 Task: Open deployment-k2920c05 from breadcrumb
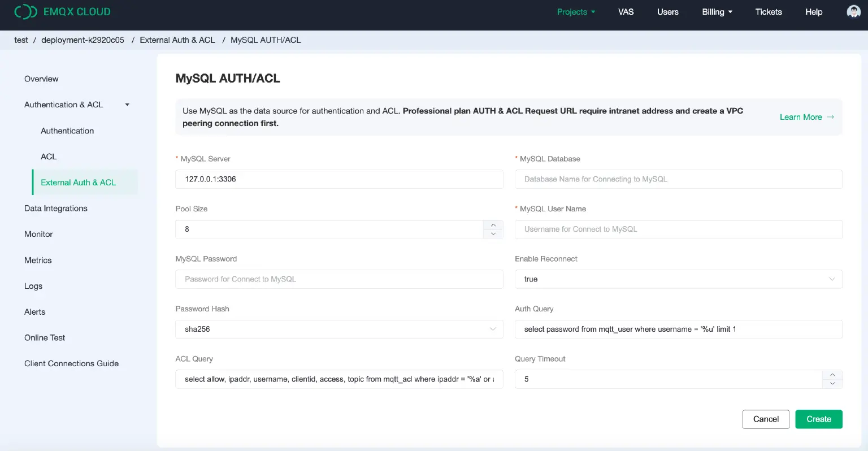tap(83, 40)
